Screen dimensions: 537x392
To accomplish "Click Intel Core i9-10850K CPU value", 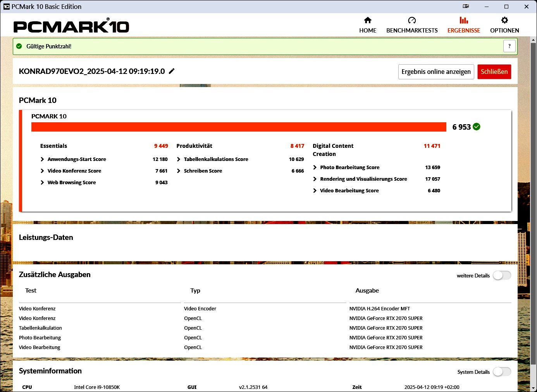I will coord(97,387).
